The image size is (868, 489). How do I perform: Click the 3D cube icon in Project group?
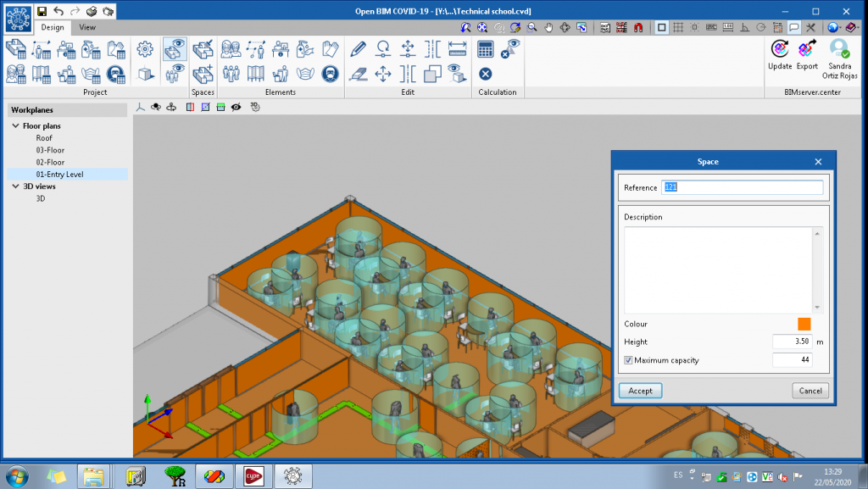[145, 74]
